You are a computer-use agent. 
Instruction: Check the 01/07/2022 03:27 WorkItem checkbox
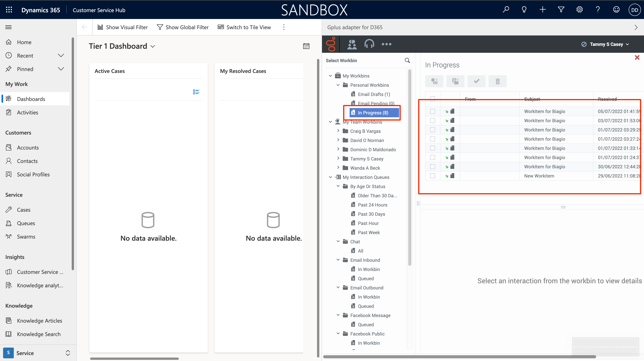pyautogui.click(x=433, y=139)
